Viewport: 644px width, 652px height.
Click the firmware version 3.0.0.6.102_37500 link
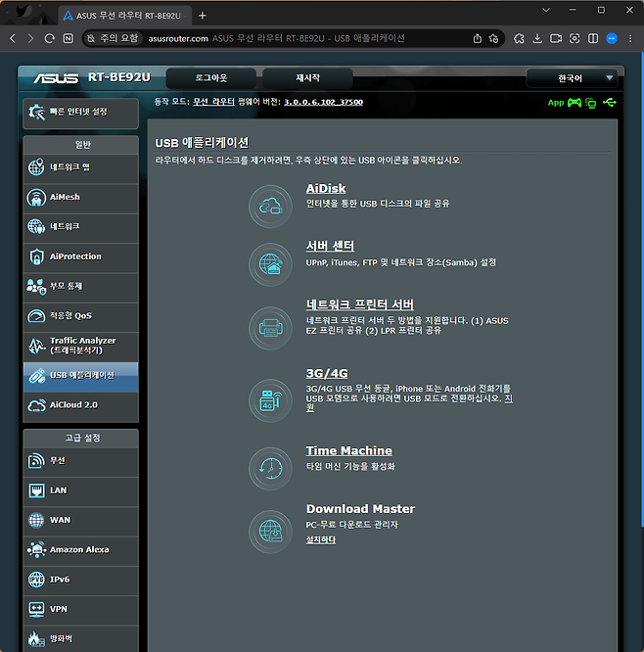(323, 102)
